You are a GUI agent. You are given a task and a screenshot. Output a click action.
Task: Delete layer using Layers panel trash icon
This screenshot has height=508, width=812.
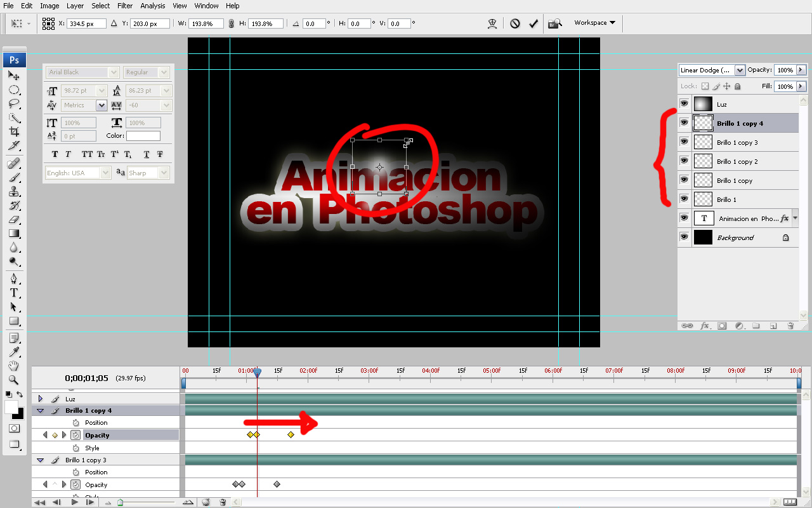click(x=790, y=326)
